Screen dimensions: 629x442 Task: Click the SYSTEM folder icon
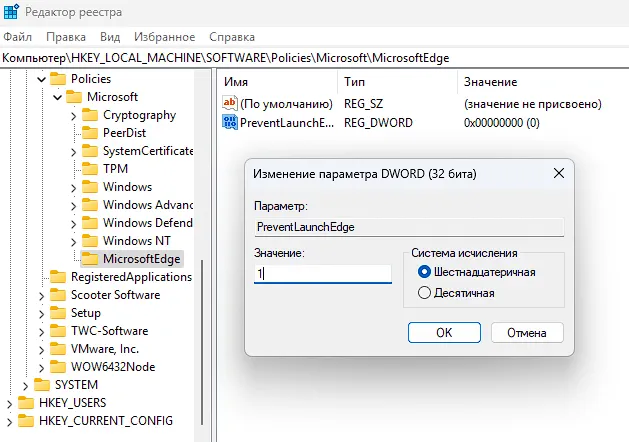tap(42, 385)
